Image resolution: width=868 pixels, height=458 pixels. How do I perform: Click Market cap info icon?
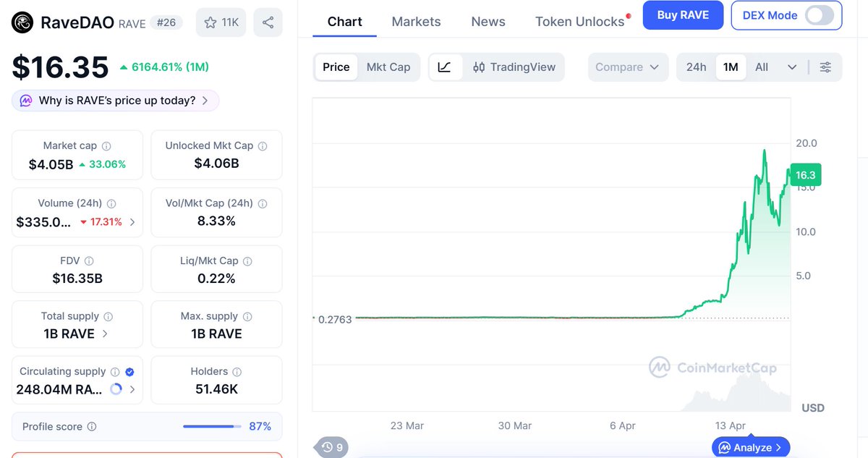[x=106, y=146]
